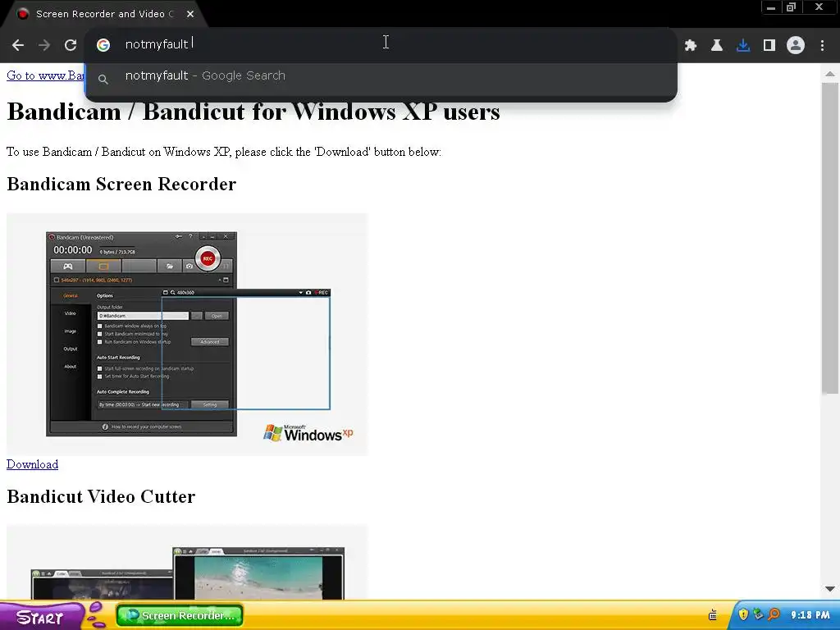This screenshot has height=630, width=840.
Task: Click the vertical scrollbar thumb
Action: coord(830,239)
